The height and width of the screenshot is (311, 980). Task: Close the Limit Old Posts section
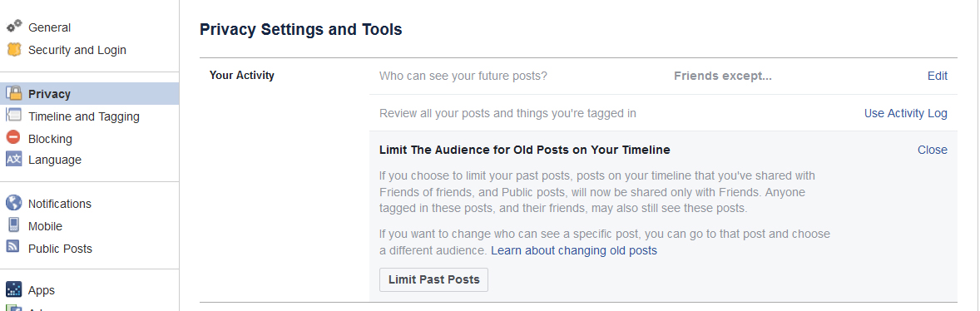tap(932, 150)
